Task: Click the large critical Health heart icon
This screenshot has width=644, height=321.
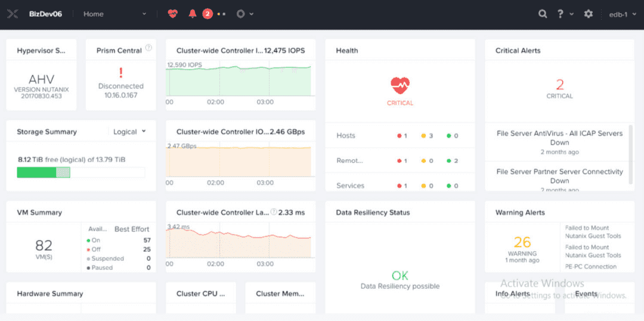Action: (400, 86)
